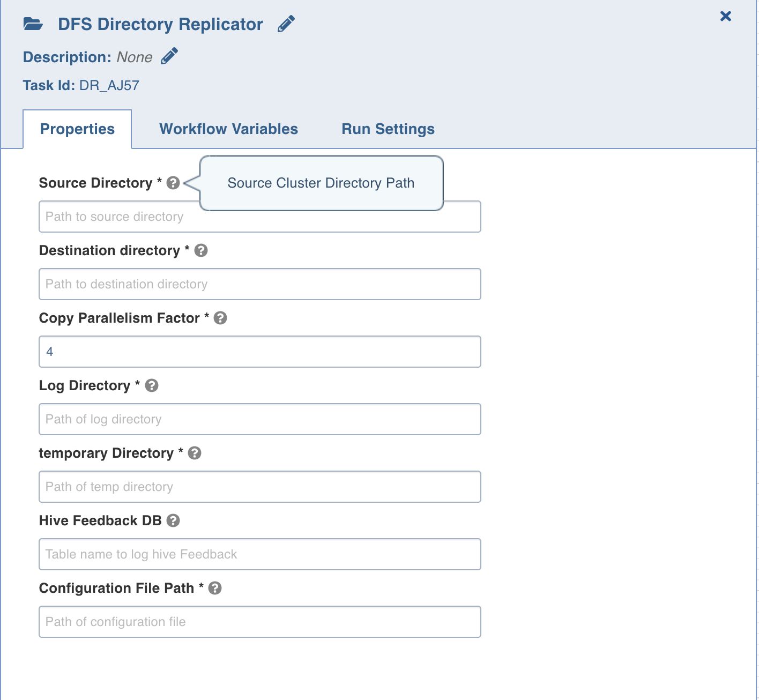Focus the Path of configuration file field
This screenshot has height=700, width=759.
[260, 622]
